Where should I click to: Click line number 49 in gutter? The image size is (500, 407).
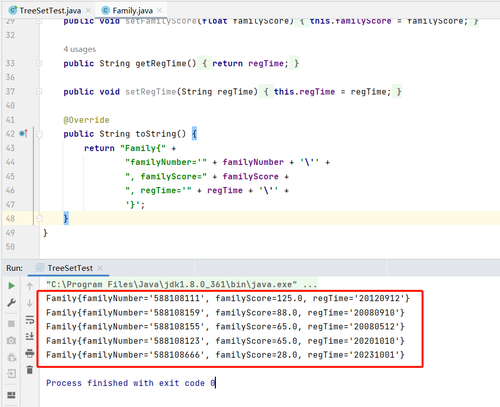10,233
